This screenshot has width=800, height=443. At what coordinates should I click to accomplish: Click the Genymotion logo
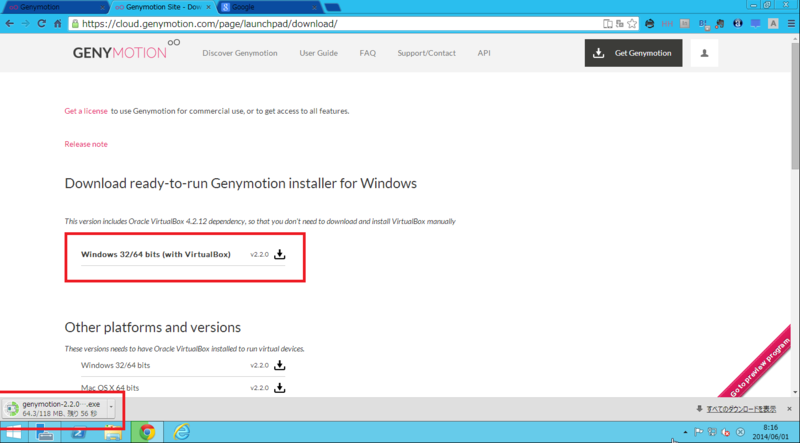click(126, 50)
